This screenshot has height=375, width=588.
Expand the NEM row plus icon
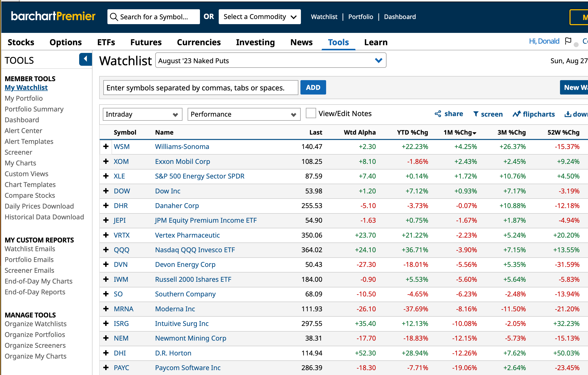click(x=106, y=338)
